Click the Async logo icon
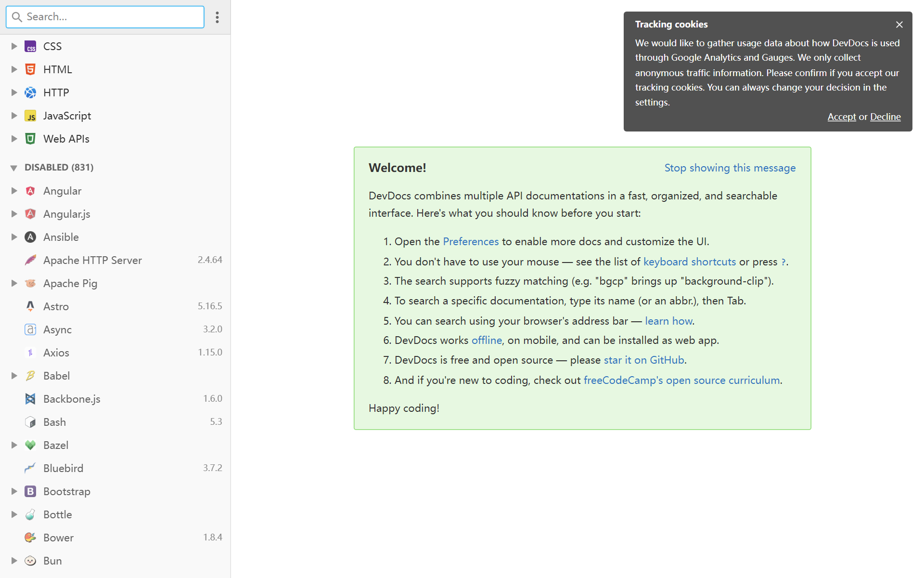This screenshot has height=578, width=924. pyautogui.click(x=30, y=329)
